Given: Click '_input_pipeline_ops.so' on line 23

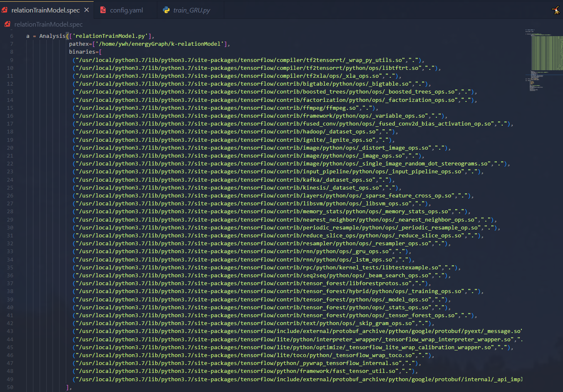Looking at the screenshot, I should pyautogui.click(x=426, y=172).
